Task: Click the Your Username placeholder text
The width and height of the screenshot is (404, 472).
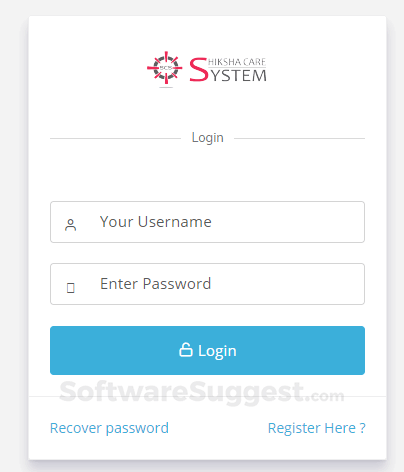Action: tap(156, 222)
